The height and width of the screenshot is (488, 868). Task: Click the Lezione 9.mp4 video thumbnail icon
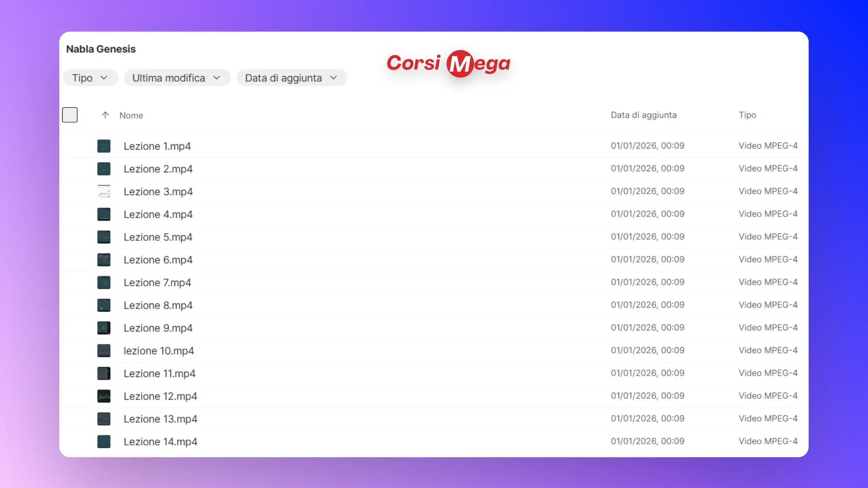104,328
